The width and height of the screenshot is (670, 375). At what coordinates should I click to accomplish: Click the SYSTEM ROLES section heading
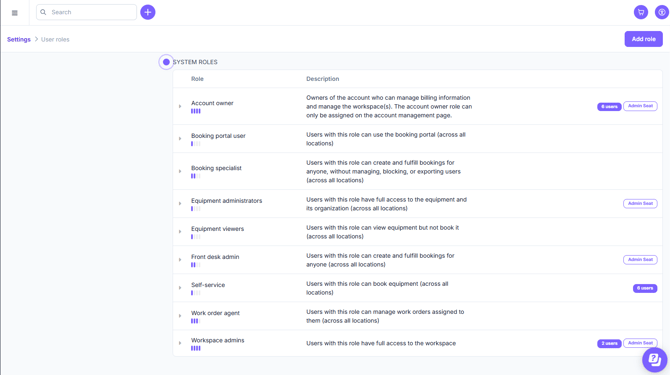(x=195, y=62)
